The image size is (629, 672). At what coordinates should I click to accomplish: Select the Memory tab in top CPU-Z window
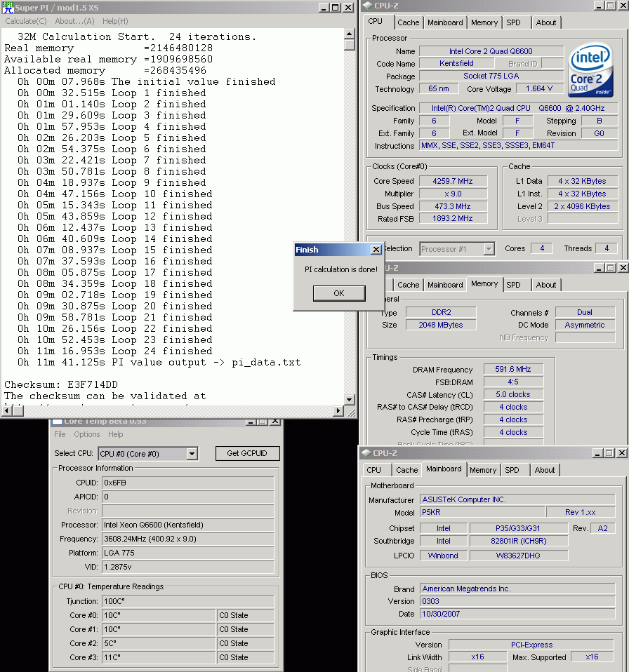(x=484, y=22)
